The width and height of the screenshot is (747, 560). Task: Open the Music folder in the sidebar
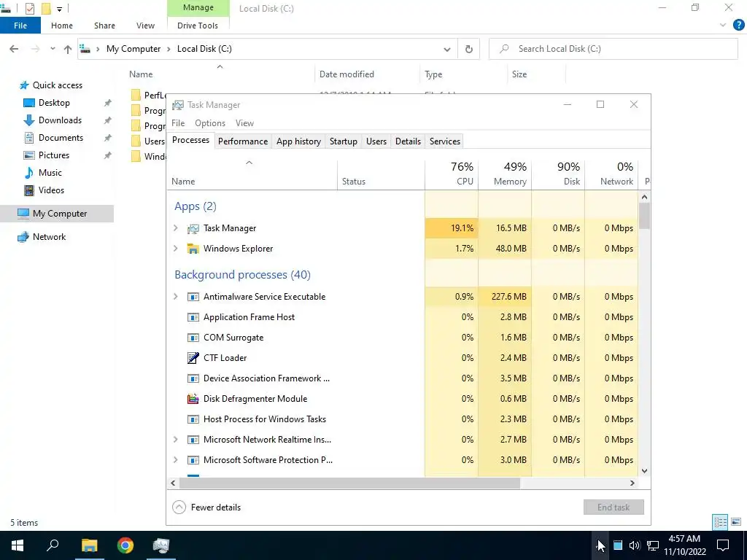[x=50, y=172]
